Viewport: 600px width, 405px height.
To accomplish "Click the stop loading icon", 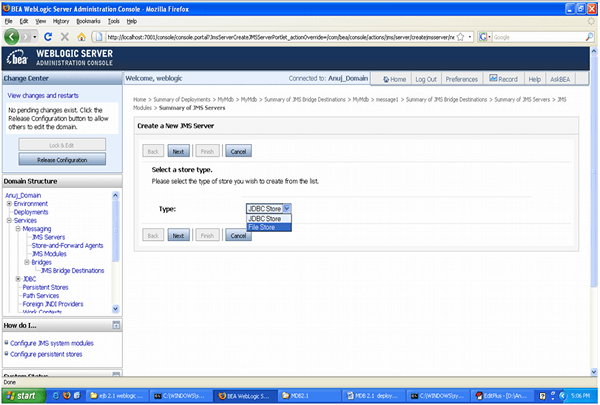I will coord(65,37).
